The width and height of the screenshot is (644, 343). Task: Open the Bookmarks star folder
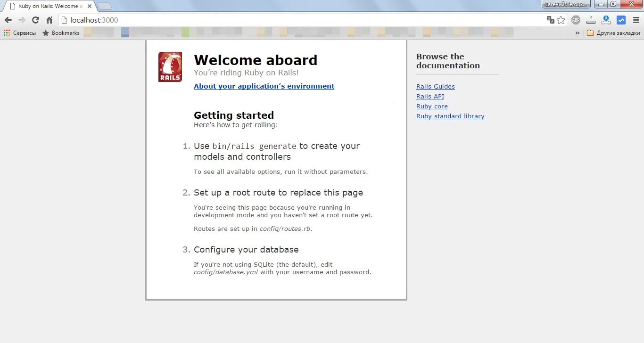61,33
